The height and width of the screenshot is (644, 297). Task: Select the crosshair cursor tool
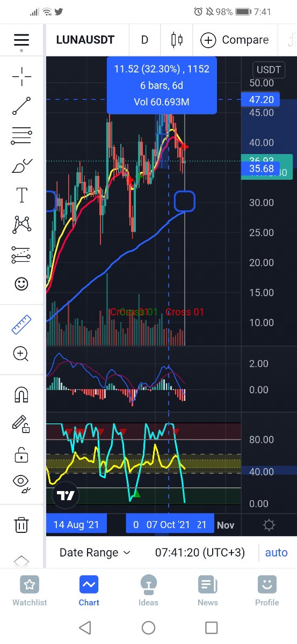(21, 77)
